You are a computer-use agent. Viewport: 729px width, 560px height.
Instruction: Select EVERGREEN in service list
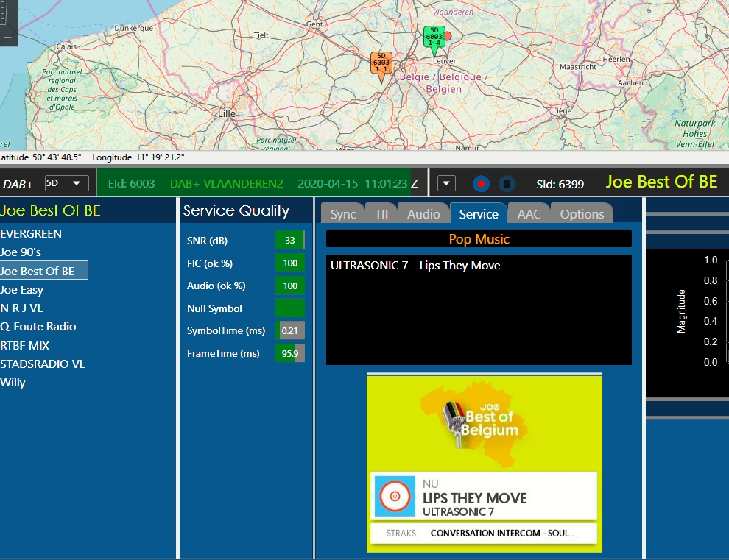[x=31, y=234]
